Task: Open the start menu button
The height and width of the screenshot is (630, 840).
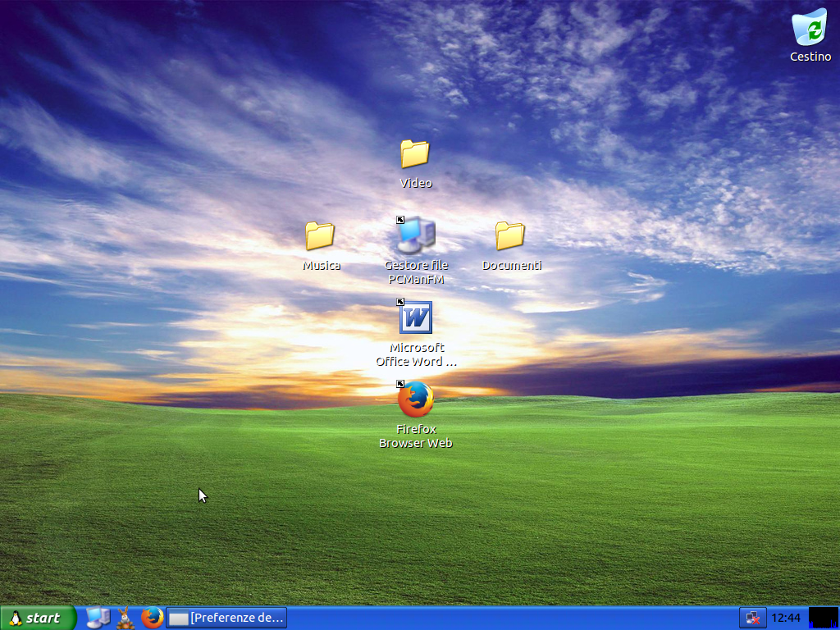Action: (38, 618)
